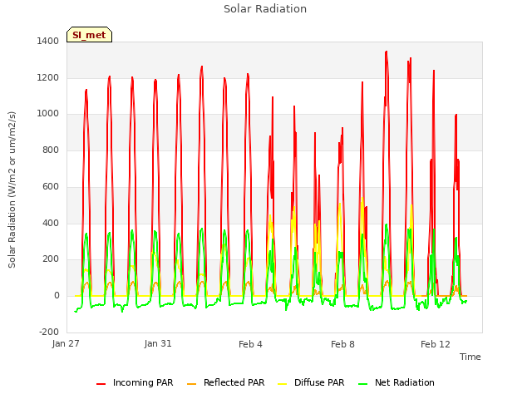Click the 600 y-axis tick label
The height and width of the screenshot is (399, 532).
click(x=51, y=186)
